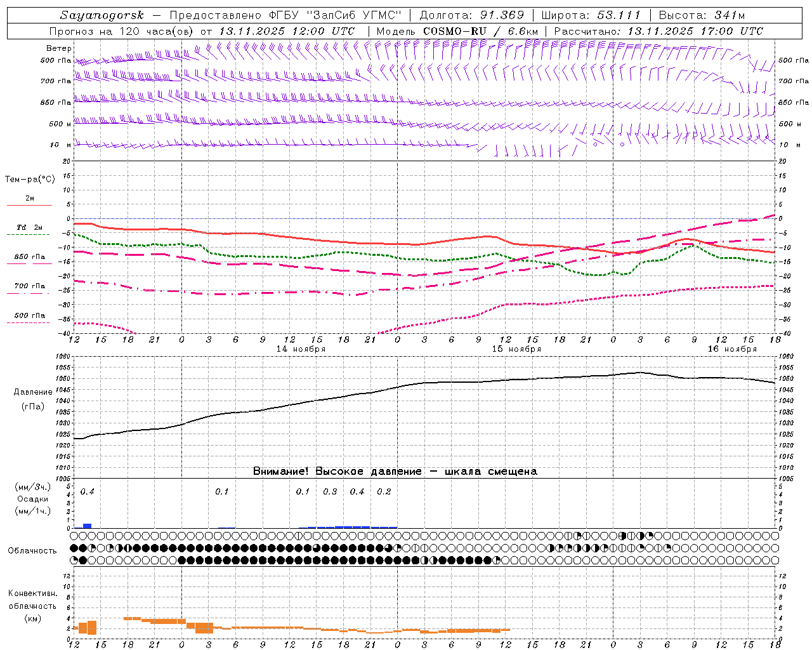The height and width of the screenshot is (650, 812).
Task: Click the 500 гПа temperature legend entry
Action: click(x=29, y=315)
